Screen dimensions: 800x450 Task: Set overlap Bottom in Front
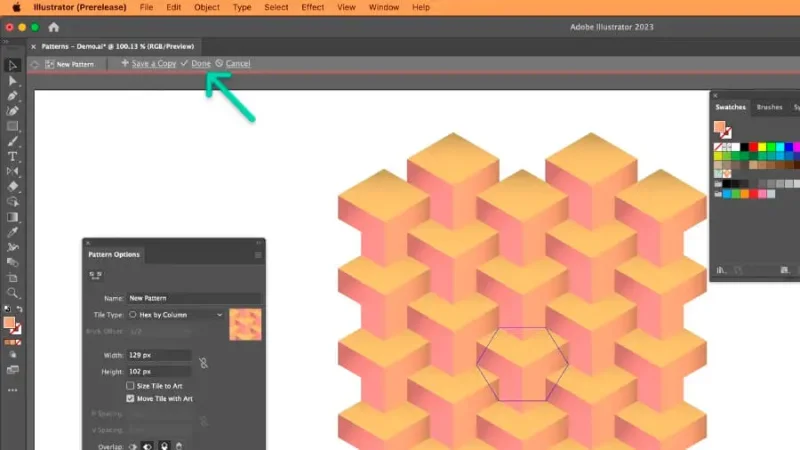(x=179, y=446)
